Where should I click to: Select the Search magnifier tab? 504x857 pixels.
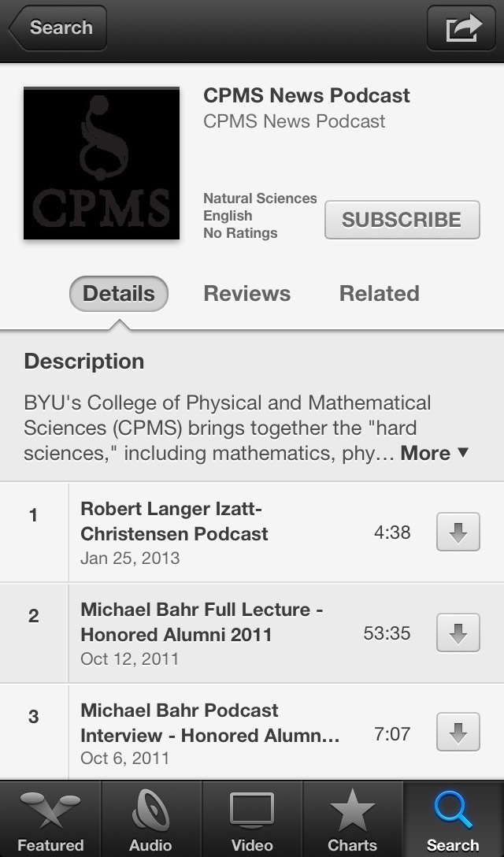[453, 818]
